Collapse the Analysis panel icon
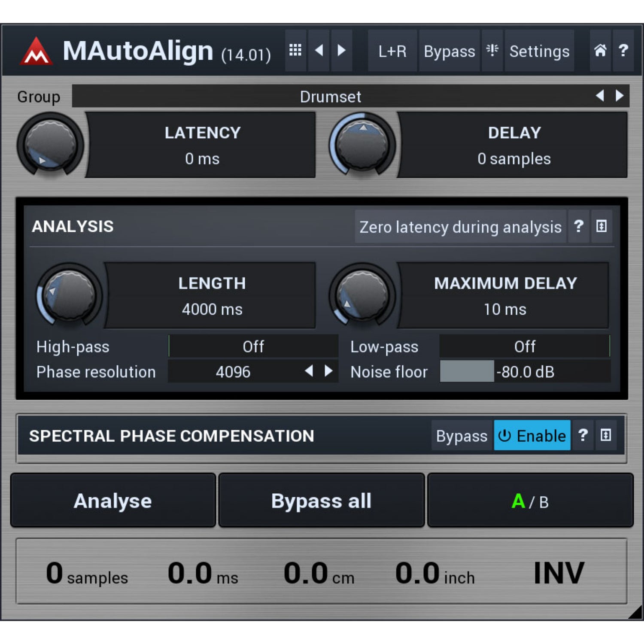Image resolution: width=644 pixels, height=644 pixels. tap(601, 226)
